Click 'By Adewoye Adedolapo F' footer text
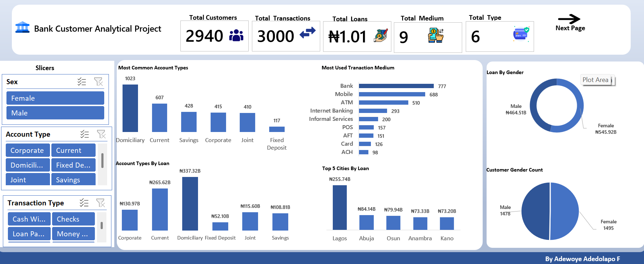Screen dimensions: 644x264 click(583, 259)
